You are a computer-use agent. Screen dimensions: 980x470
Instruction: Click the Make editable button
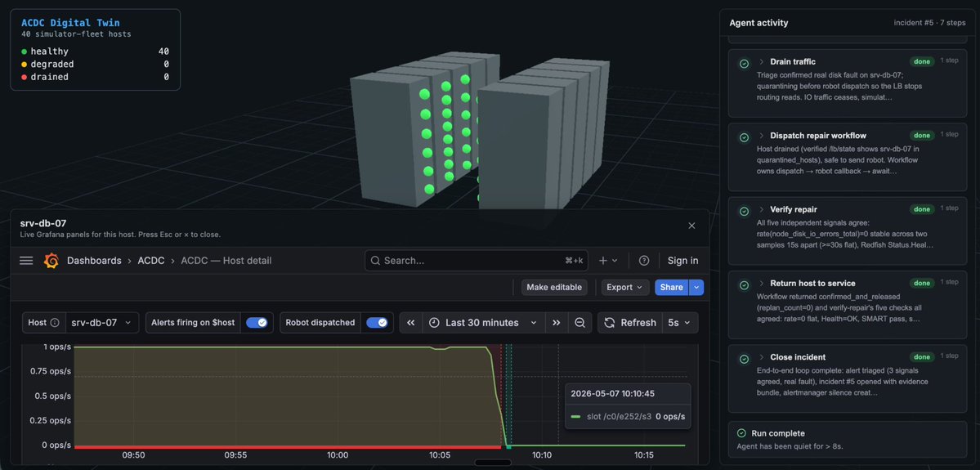click(x=554, y=287)
